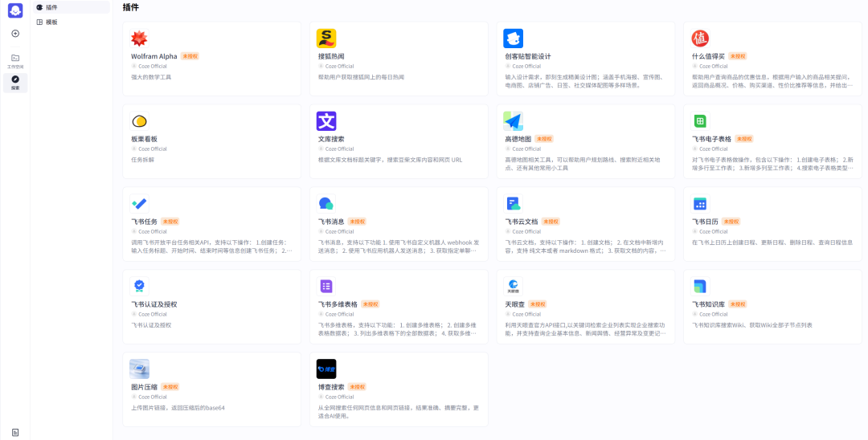Click the 飞书云文档 plugin icon
The width and height of the screenshot is (868, 440).
pyautogui.click(x=513, y=204)
